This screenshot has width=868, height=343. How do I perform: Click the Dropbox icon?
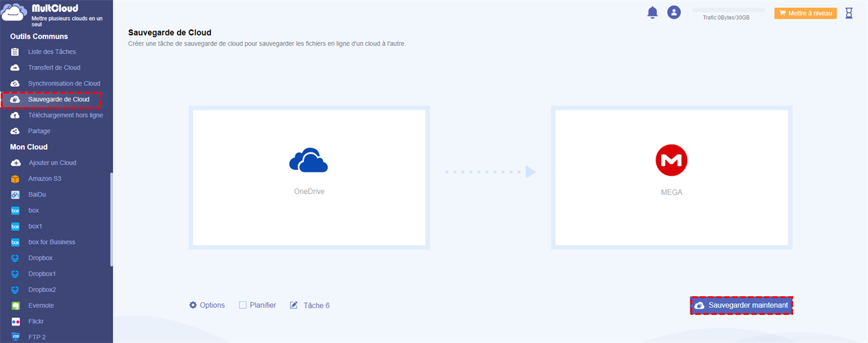tap(15, 258)
